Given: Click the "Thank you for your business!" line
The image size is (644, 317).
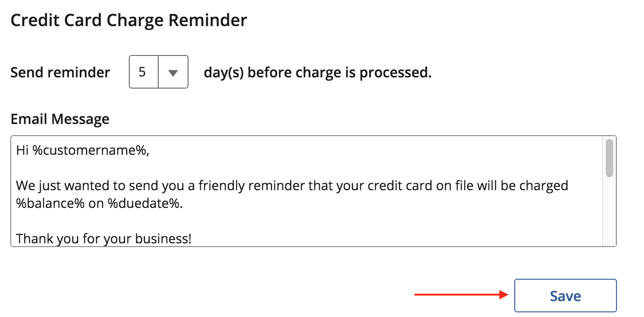Looking at the screenshot, I should point(104,239).
